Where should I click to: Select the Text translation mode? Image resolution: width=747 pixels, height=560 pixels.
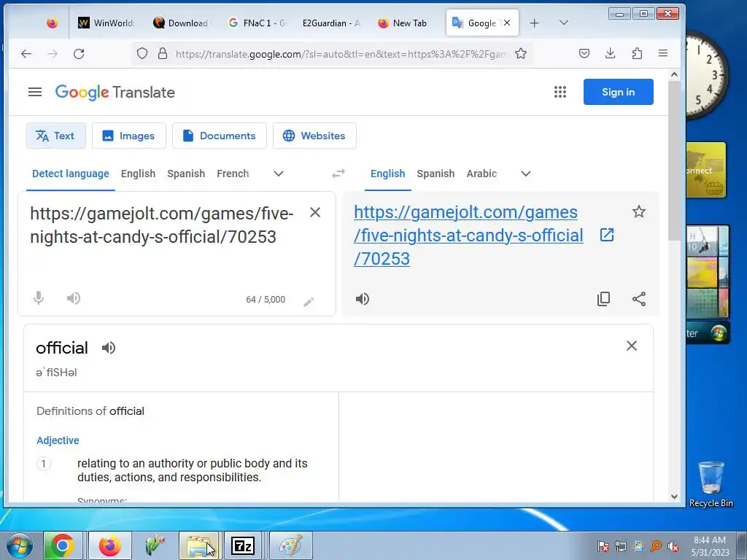(x=55, y=136)
